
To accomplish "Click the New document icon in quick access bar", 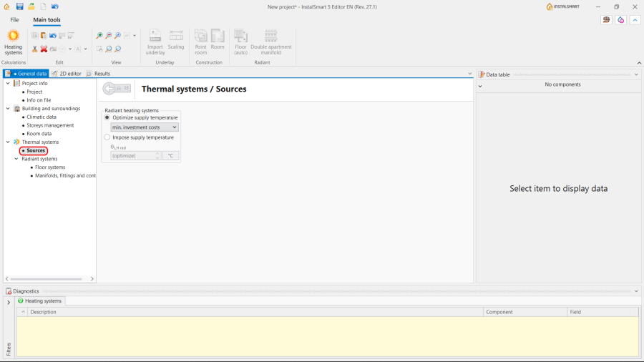I will [43, 6].
